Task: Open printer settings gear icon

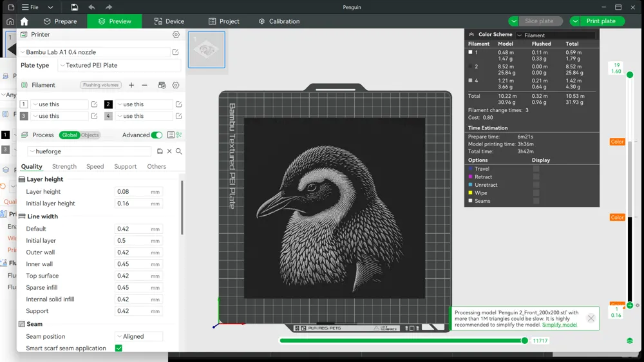Action: pyautogui.click(x=176, y=35)
